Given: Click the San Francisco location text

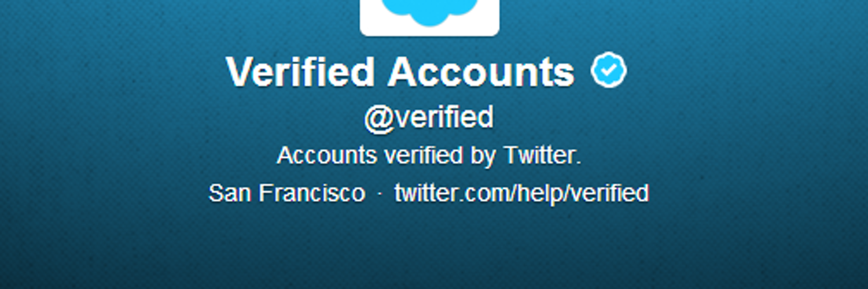Looking at the screenshot, I should (286, 193).
